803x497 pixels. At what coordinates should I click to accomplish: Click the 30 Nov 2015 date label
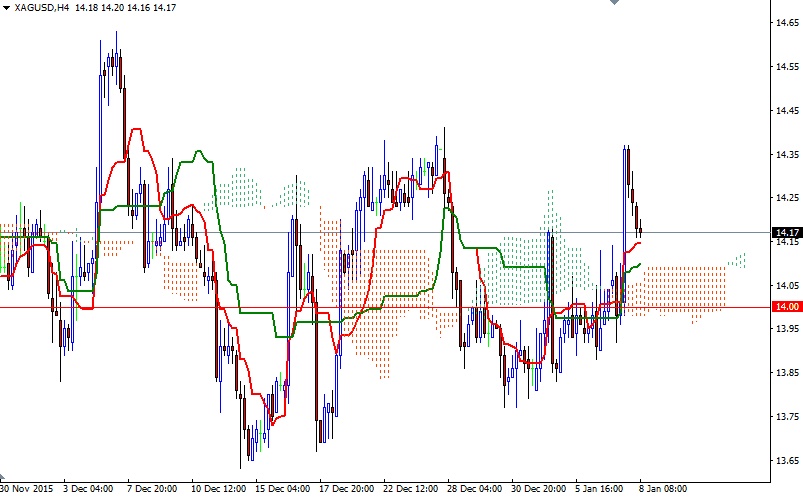(x=27, y=489)
